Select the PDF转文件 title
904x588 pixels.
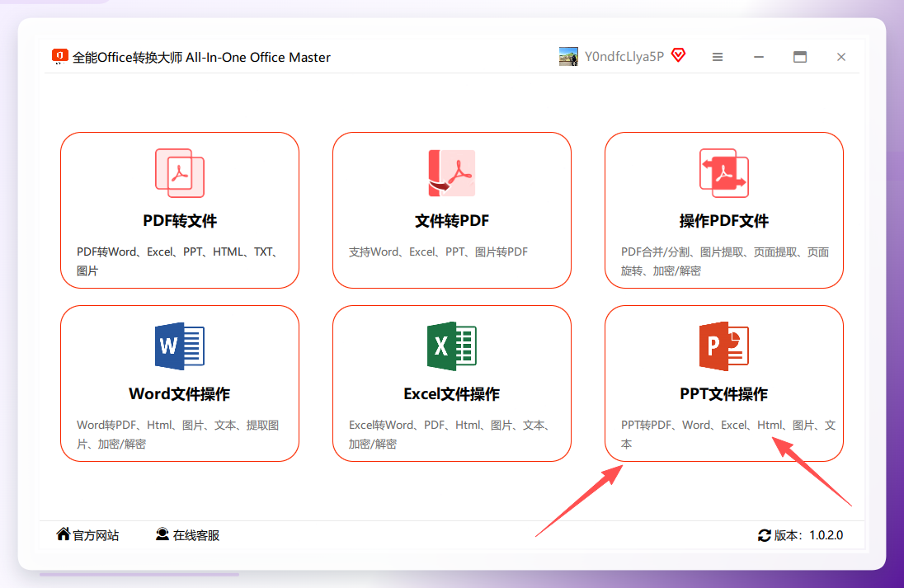coord(180,221)
